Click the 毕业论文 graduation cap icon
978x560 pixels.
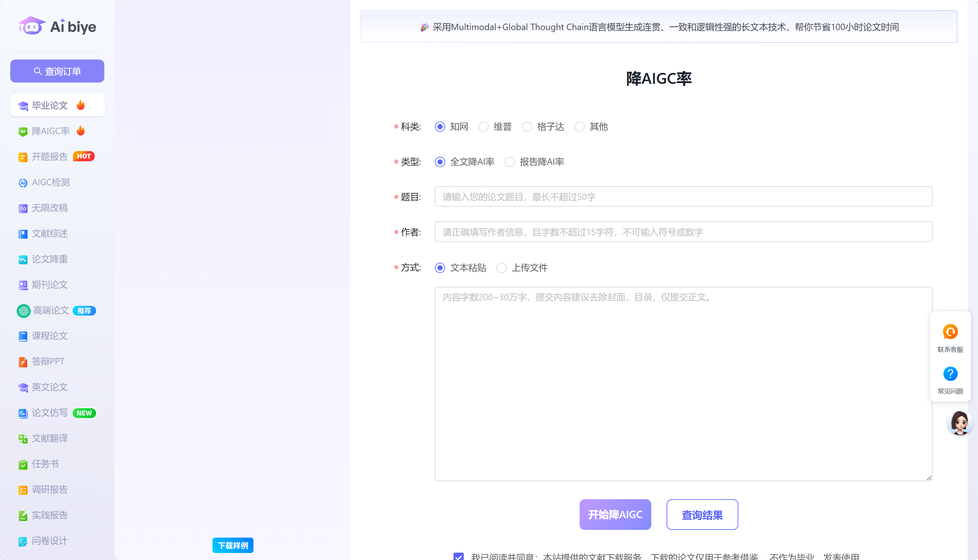[x=23, y=106]
